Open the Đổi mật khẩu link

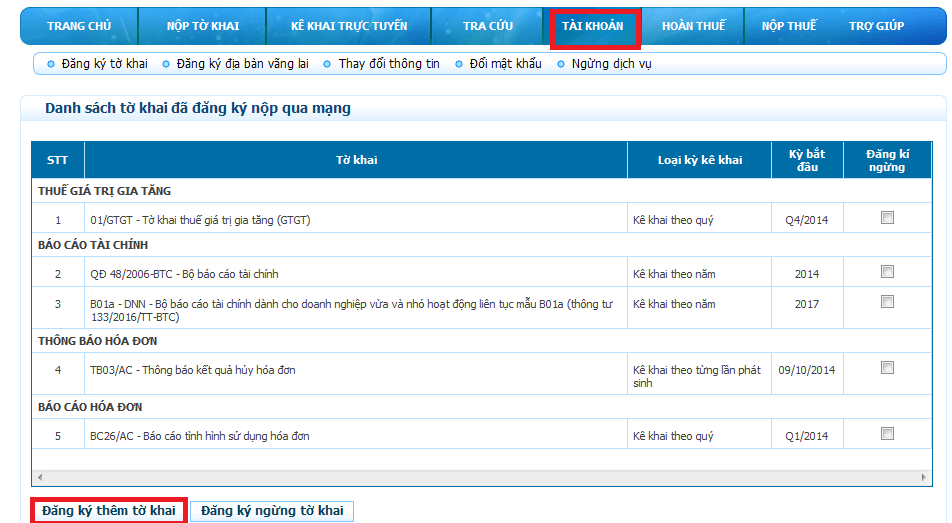(x=505, y=64)
